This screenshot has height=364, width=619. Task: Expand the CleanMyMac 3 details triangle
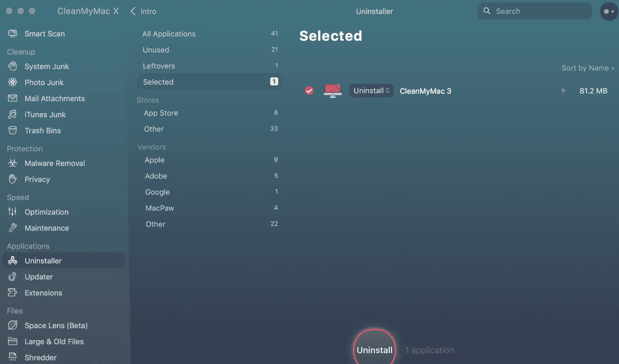point(563,91)
